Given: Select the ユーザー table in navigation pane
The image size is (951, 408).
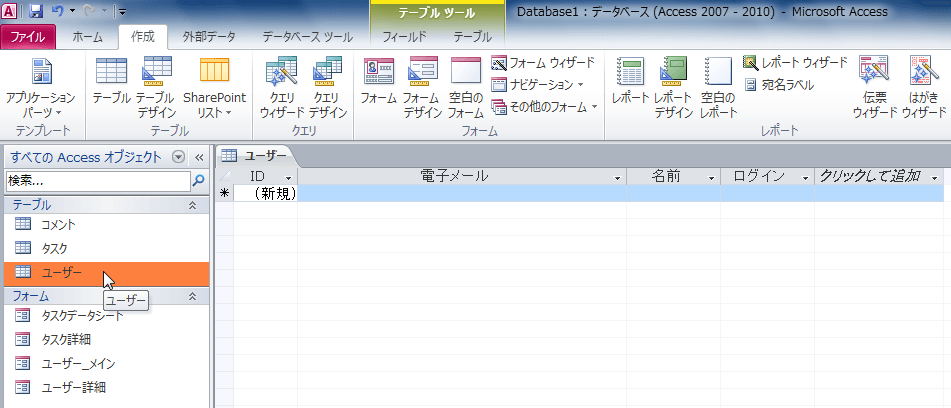Looking at the screenshot, I should [107, 273].
